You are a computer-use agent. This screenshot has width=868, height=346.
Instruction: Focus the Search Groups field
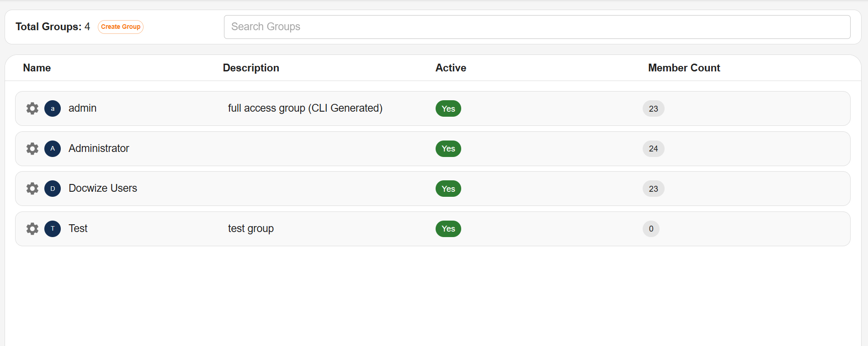click(537, 27)
